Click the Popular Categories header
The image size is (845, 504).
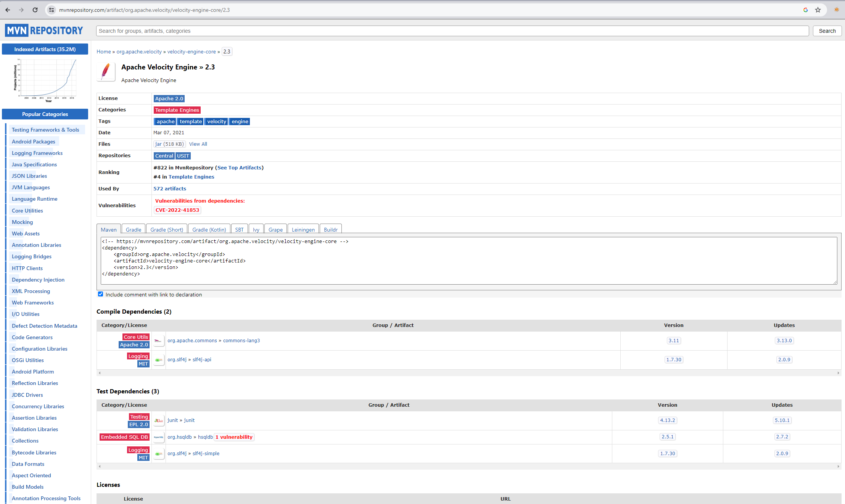(45, 114)
